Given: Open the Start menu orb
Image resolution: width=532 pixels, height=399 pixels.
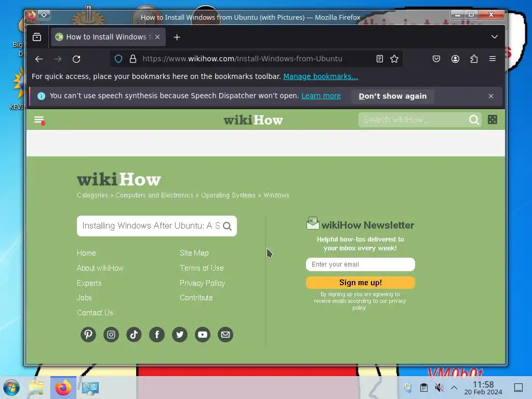Looking at the screenshot, I should tap(11, 388).
